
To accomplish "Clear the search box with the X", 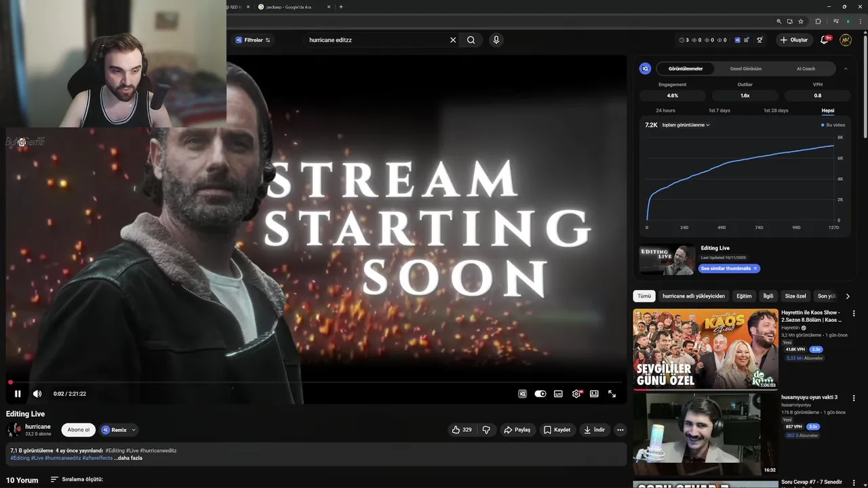I will [x=453, y=40].
